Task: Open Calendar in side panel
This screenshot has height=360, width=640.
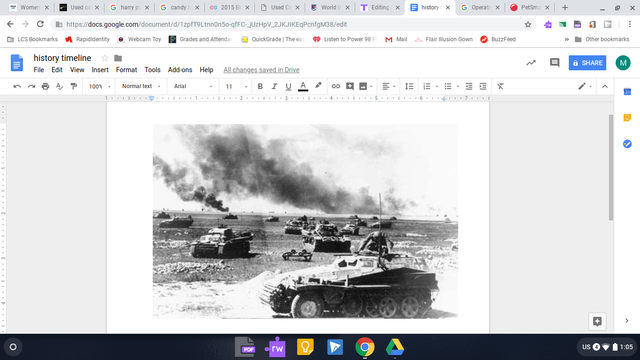Action: (x=627, y=92)
